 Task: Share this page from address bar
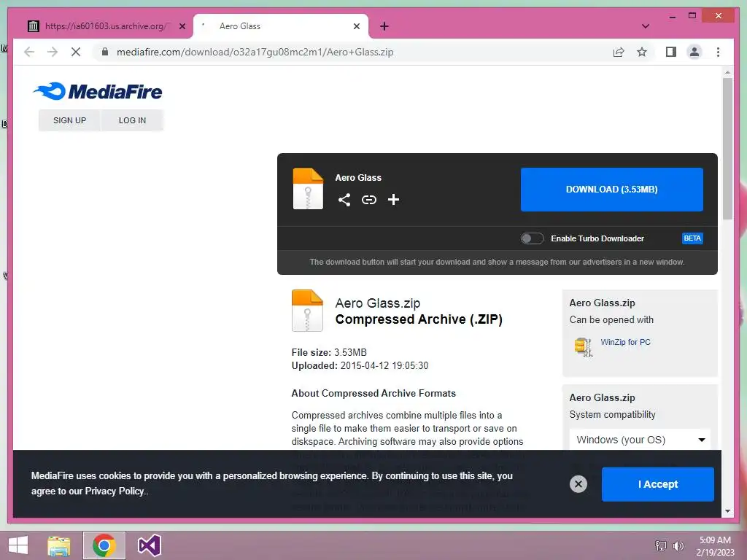coord(619,52)
